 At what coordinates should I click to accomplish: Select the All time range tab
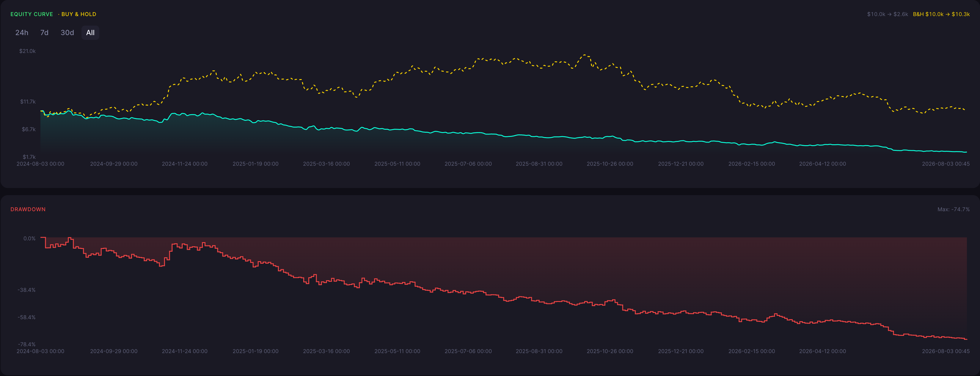coord(90,33)
